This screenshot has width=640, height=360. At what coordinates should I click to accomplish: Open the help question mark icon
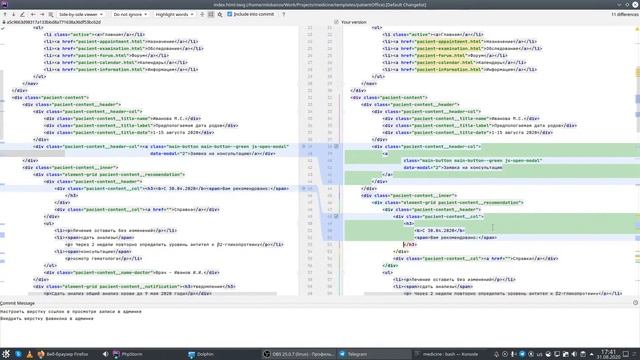click(284, 14)
